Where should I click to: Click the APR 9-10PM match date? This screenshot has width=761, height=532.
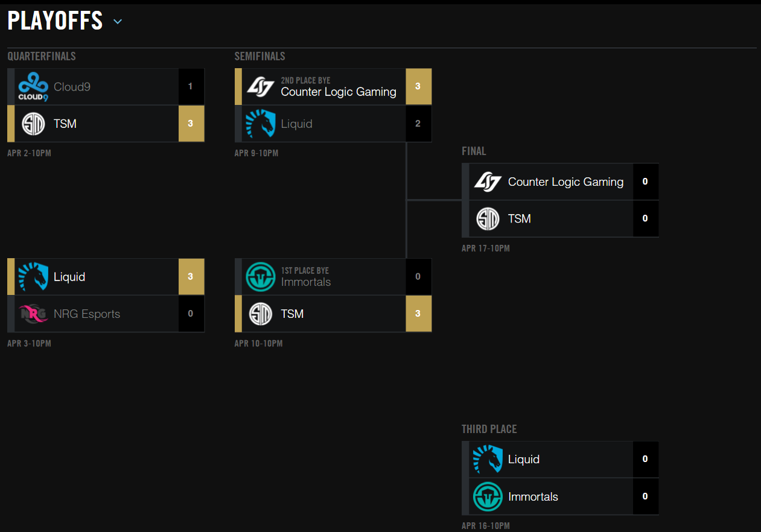pos(256,153)
